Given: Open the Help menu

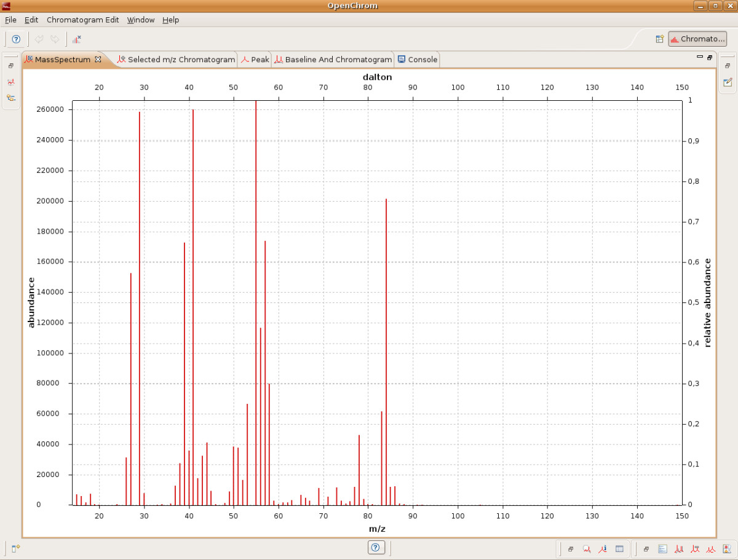Looking at the screenshot, I should pos(171,20).
